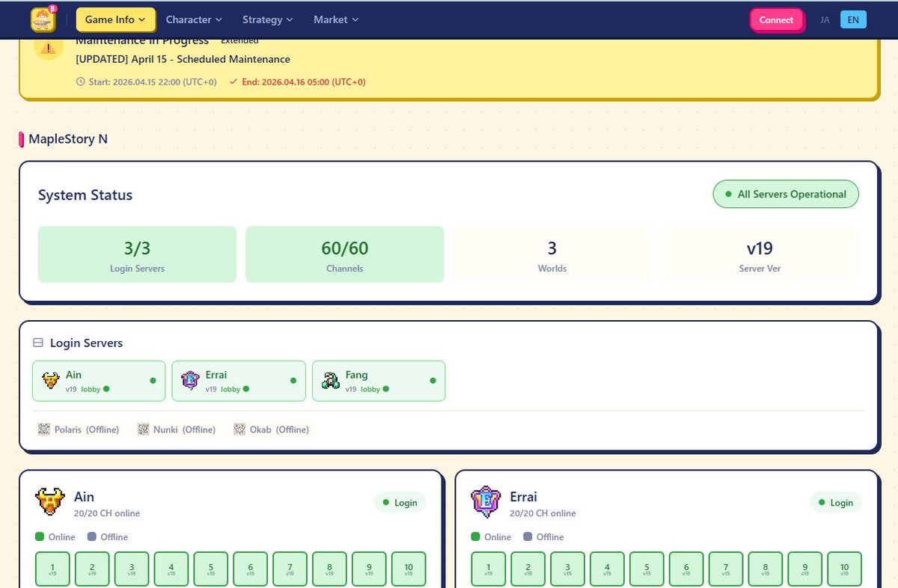The height and width of the screenshot is (588, 898).
Task: Click the Nunki offline server icon
Action: [x=143, y=429]
